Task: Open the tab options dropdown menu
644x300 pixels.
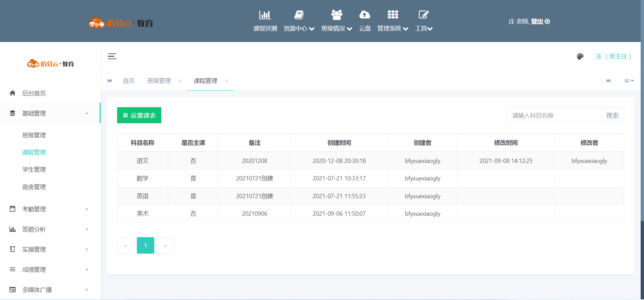Action: point(629,81)
